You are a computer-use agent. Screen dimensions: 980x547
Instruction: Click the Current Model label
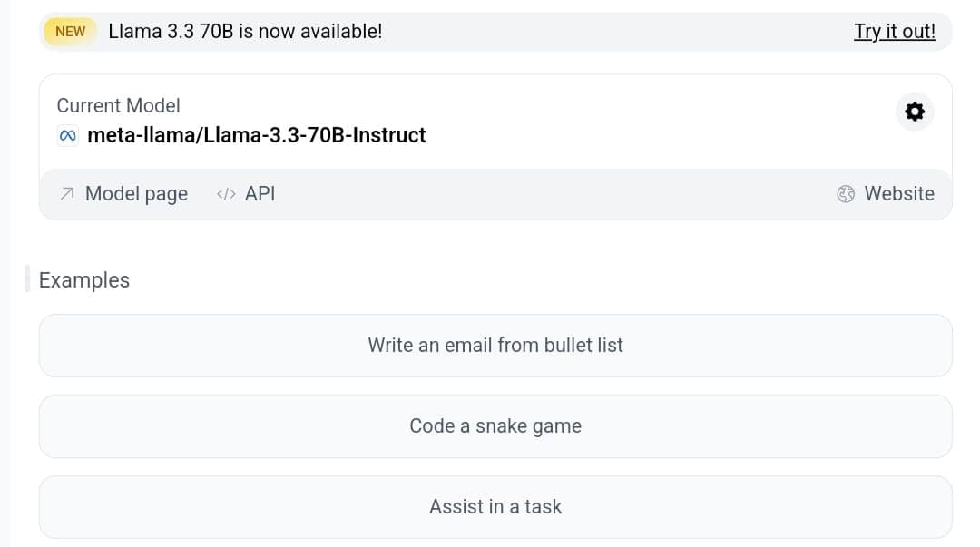pyautogui.click(x=118, y=105)
